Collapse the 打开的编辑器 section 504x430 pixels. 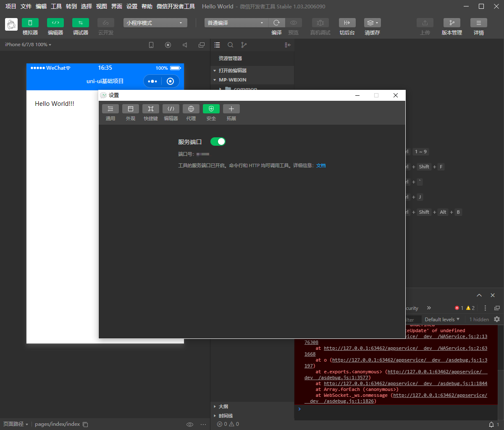(252, 71)
